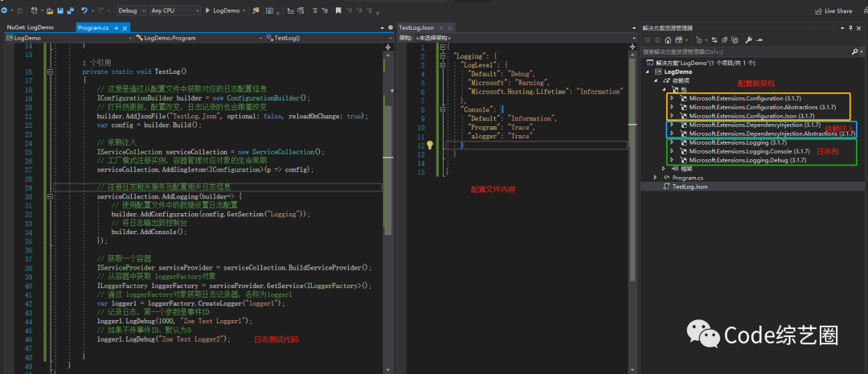The width and height of the screenshot is (868, 374).
Task: Click the Properties wrench icon in Solution Explorer
Action: [x=750, y=40]
